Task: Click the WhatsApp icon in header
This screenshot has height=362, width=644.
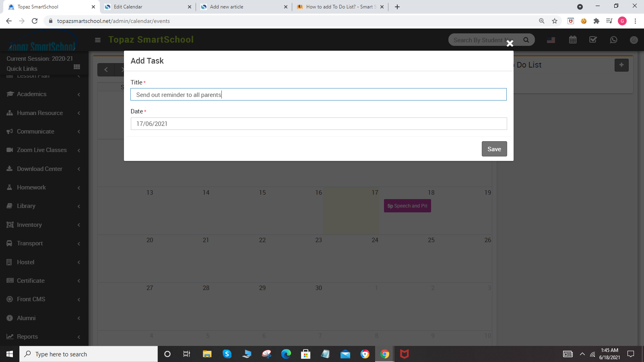Action: (x=613, y=40)
